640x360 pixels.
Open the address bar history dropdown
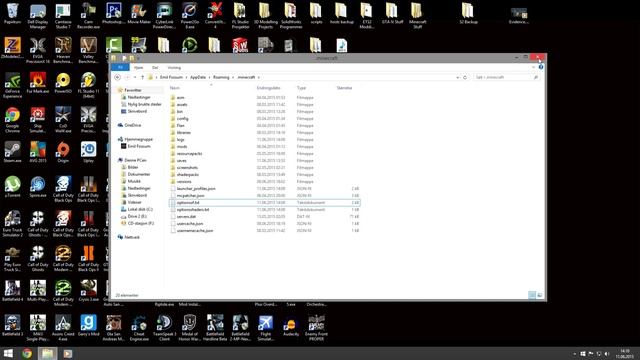click(x=458, y=77)
